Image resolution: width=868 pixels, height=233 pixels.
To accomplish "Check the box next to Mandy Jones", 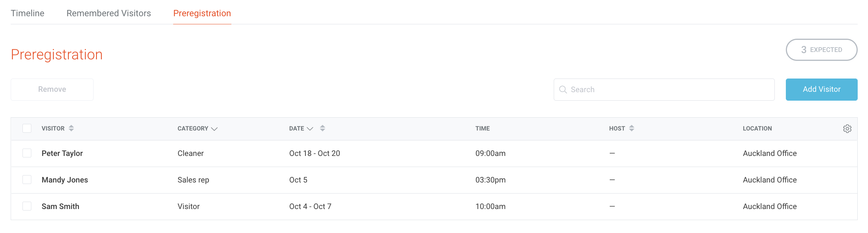I will 27,180.
